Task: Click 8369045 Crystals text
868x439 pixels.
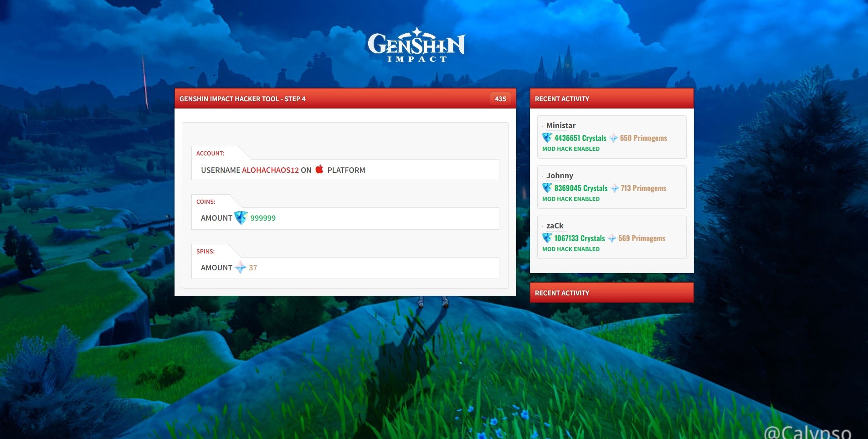Action: click(581, 188)
